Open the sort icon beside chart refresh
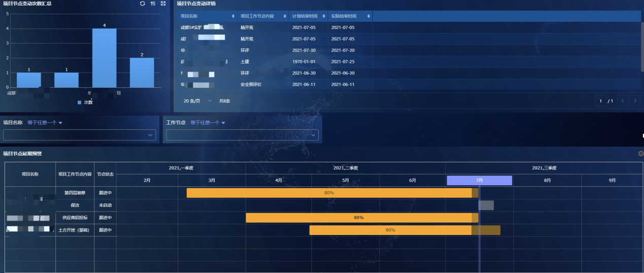 coord(153,4)
